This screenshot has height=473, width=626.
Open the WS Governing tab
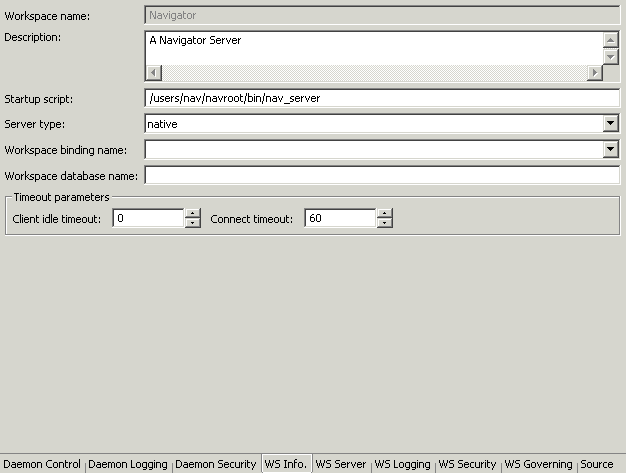[x=538, y=464]
